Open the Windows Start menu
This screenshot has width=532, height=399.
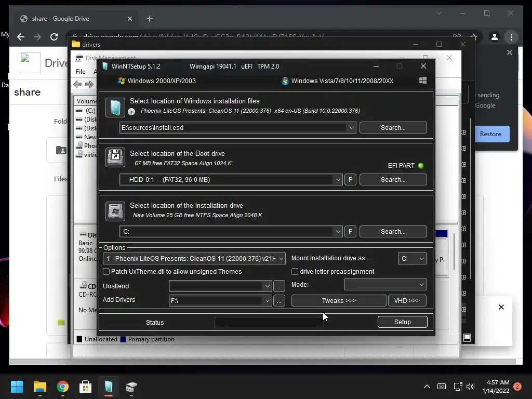pyautogui.click(x=17, y=387)
